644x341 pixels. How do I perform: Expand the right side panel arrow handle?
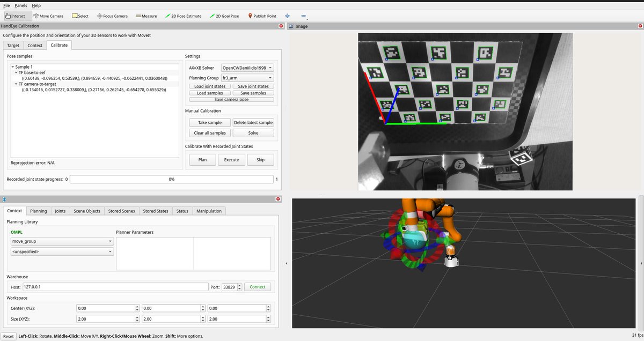coord(642,263)
